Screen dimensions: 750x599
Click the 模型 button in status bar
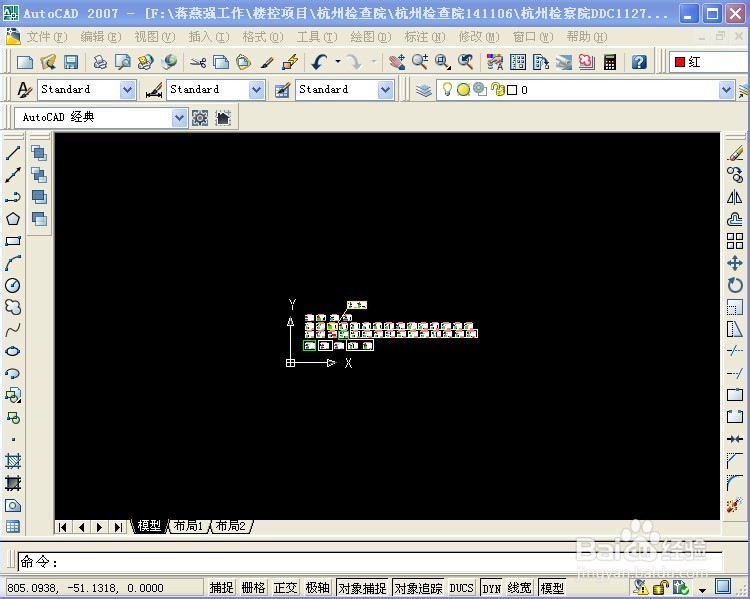[552, 588]
